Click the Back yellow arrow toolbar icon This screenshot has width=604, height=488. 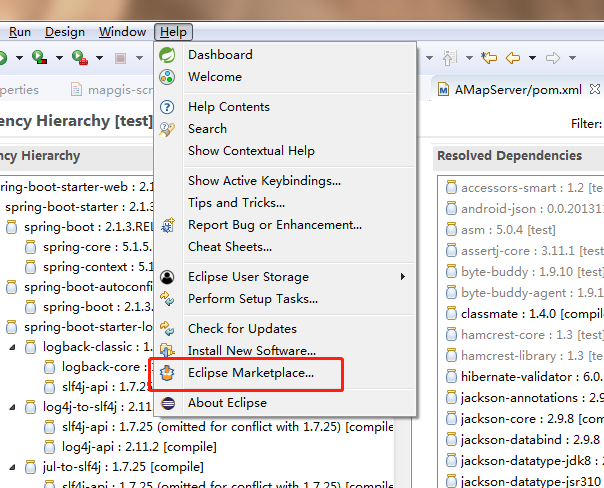pyautogui.click(x=513, y=58)
